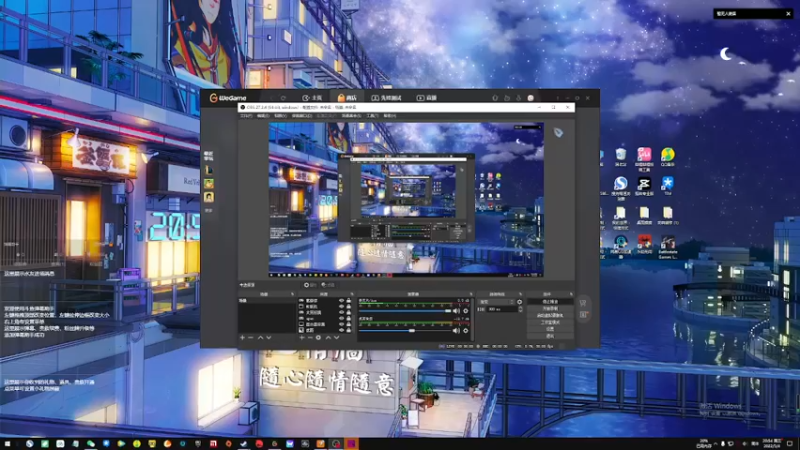Image resolution: width=800 pixels, height=450 pixels.
Task: Move scene up in the Scenes panel
Action: pyautogui.click(x=260, y=338)
